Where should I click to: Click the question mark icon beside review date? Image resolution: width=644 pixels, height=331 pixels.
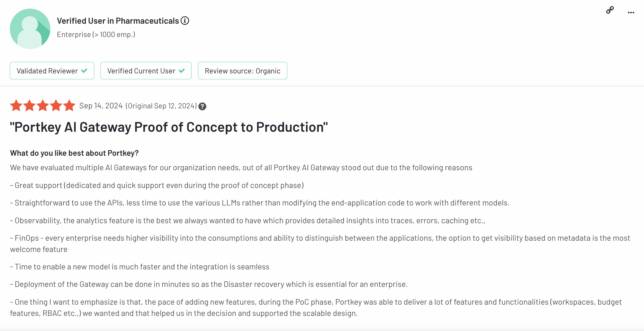(202, 106)
